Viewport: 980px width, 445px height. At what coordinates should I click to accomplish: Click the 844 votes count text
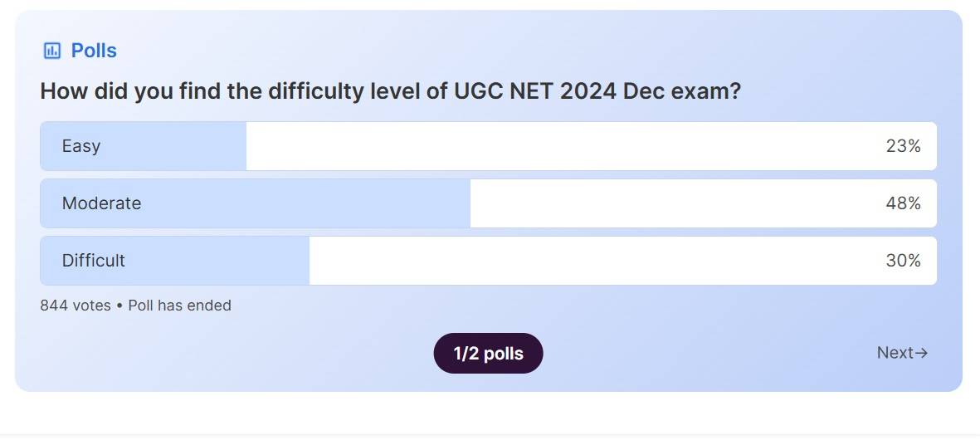pos(76,306)
